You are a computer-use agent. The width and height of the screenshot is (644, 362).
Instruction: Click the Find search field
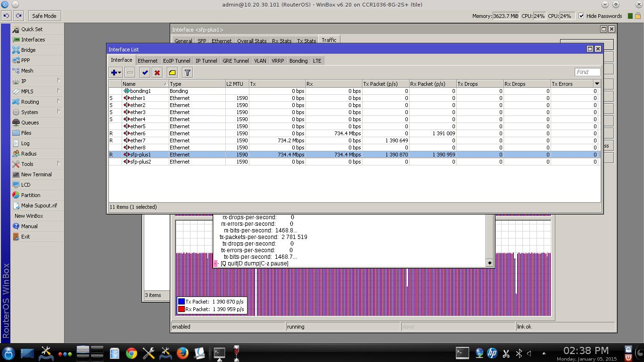(x=587, y=72)
